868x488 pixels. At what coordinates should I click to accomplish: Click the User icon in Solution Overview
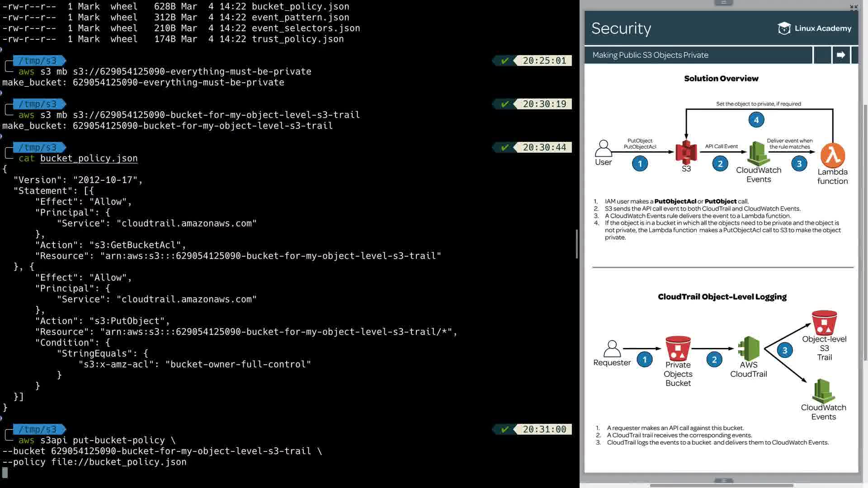click(x=603, y=148)
